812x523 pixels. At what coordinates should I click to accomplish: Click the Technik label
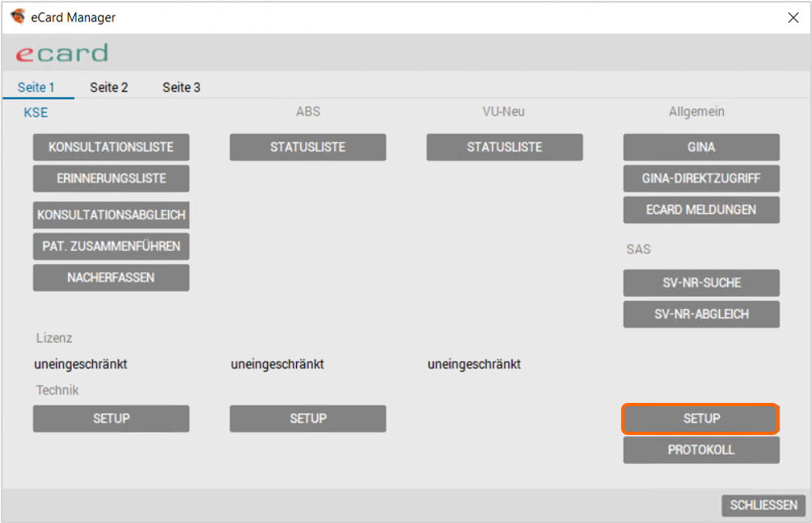click(58, 390)
